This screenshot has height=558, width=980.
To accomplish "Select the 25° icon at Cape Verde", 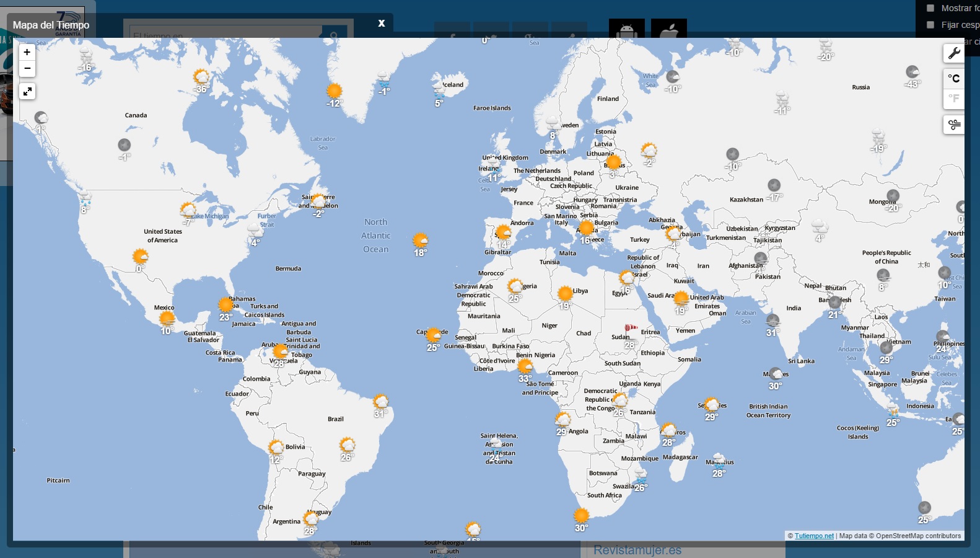I will (433, 335).
